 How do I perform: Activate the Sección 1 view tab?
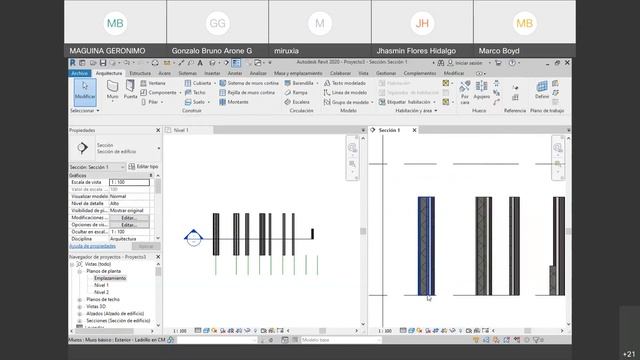click(x=389, y=130)
